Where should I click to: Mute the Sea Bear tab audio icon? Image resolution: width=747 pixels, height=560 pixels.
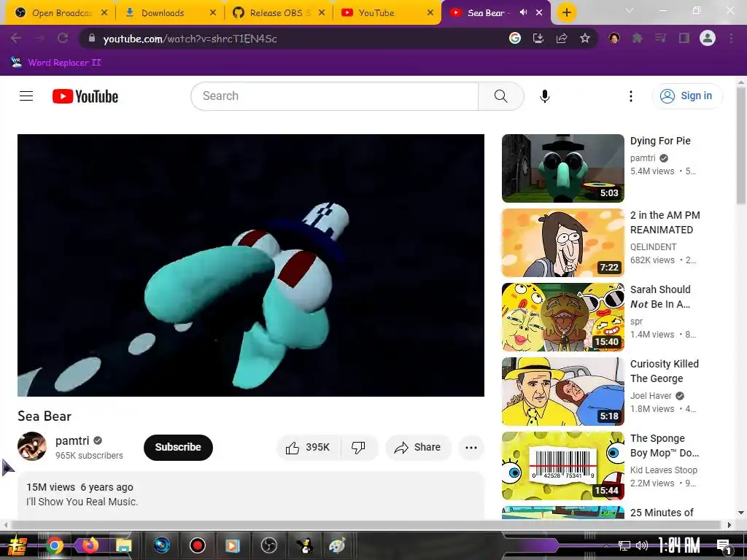click(x=523, y=12)
